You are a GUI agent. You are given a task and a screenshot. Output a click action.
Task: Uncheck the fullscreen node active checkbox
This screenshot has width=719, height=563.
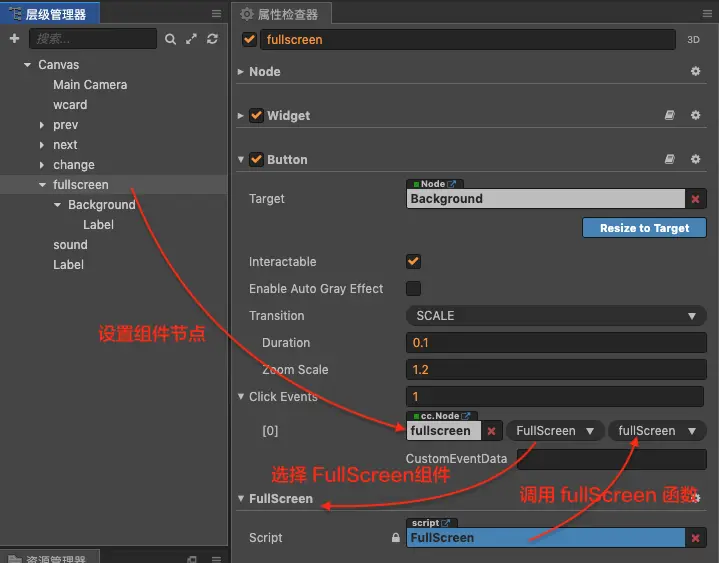[249, 39]
